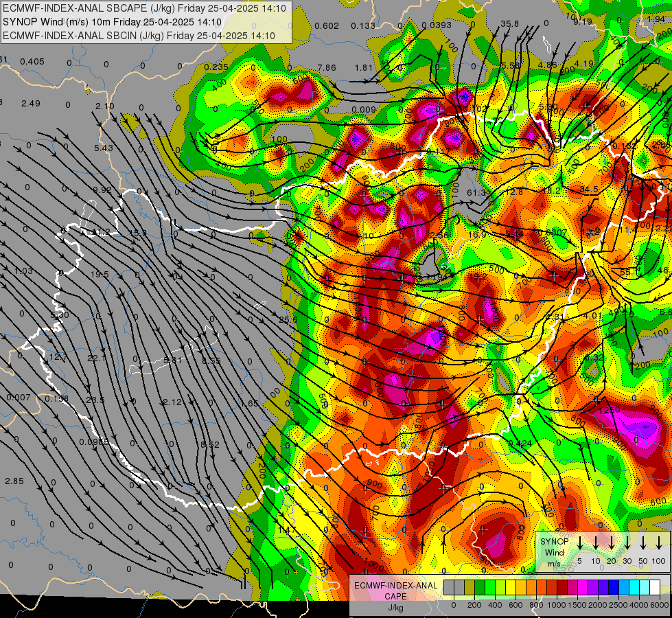Pick the olive swatch in CAPE legend

[x=470, y=587]
